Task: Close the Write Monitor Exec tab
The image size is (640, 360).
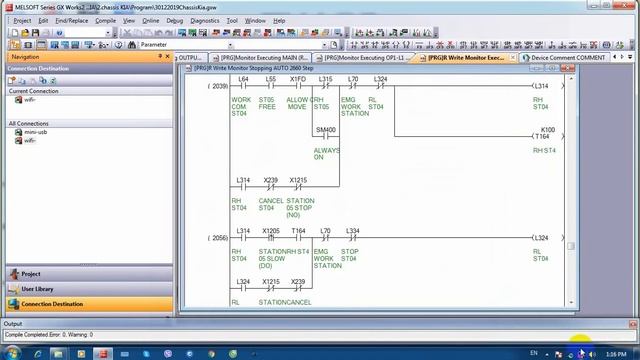Action: click(513, 58)
